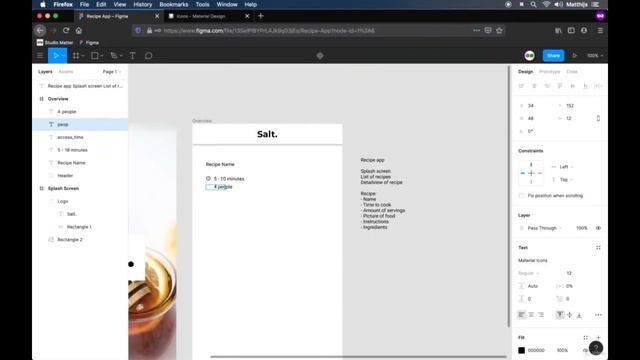Click Studio Matter bookmark
This screenshot has width=640, height=360.
coord(55,42)
